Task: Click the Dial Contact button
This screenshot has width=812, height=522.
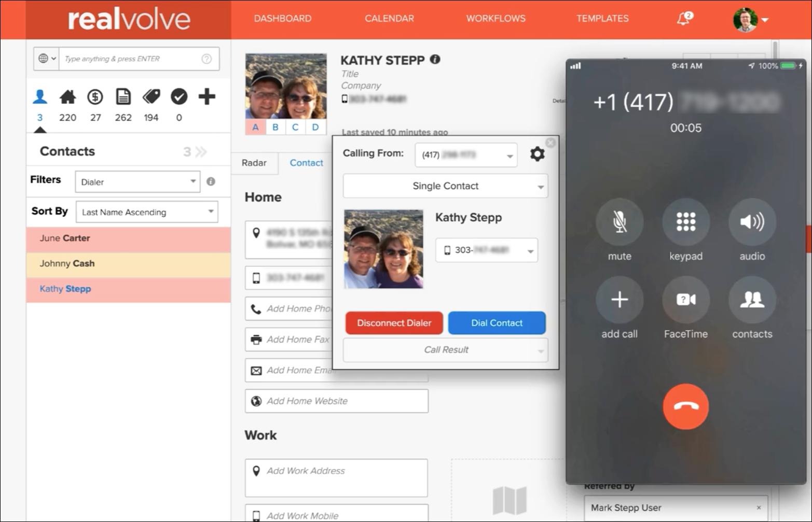Action: pos(496,322)
